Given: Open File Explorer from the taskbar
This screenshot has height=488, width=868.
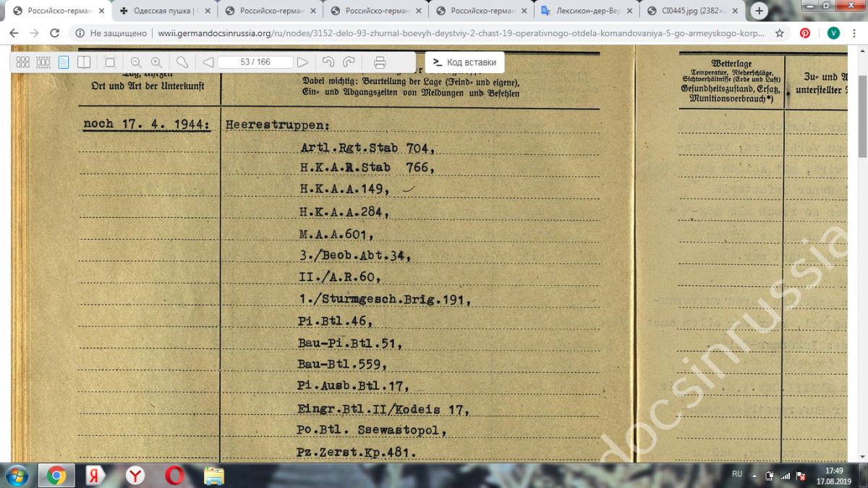Looking at the screenshot, I should 213,475.
